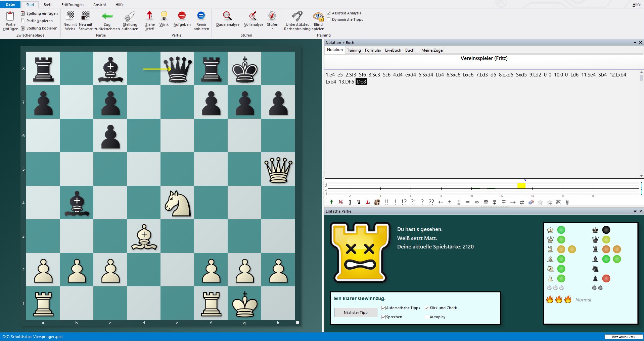Click the white queen on h5
644x341 pixels.
pos(278,169)
